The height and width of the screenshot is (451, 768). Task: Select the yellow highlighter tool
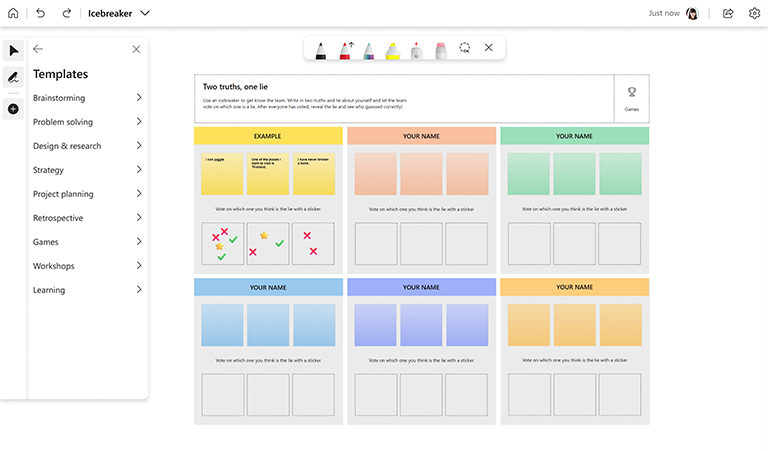(x=393, y=49)
